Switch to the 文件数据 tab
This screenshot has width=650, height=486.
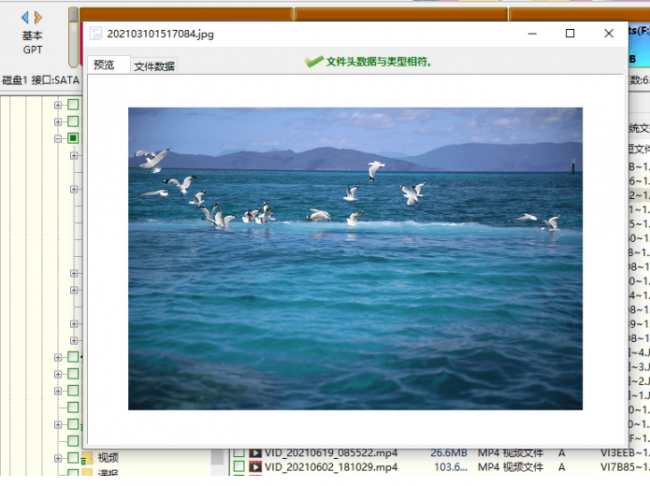[x=154, y=66]
